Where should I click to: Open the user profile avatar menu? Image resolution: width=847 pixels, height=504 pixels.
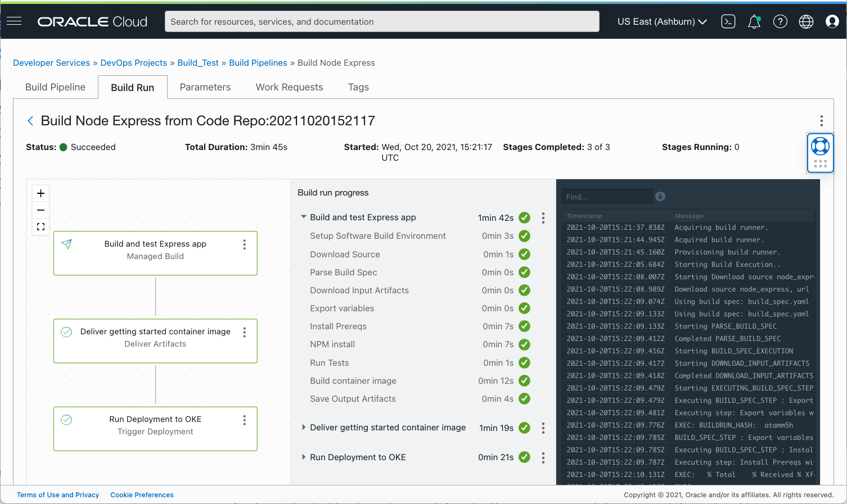point(832,21)
